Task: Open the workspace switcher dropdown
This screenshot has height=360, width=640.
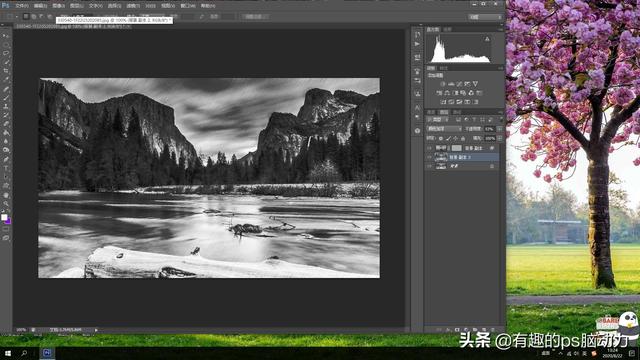Action: pyautogui.click(x=485, y=17)
